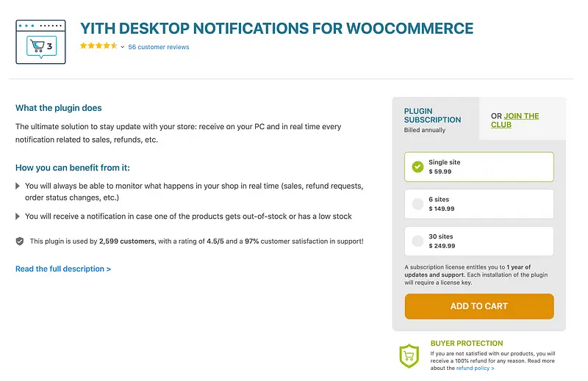Select the 6 sites $149.99 license
Image resolution: width=588 pixels, height=381 pixels.
point(478,204)
